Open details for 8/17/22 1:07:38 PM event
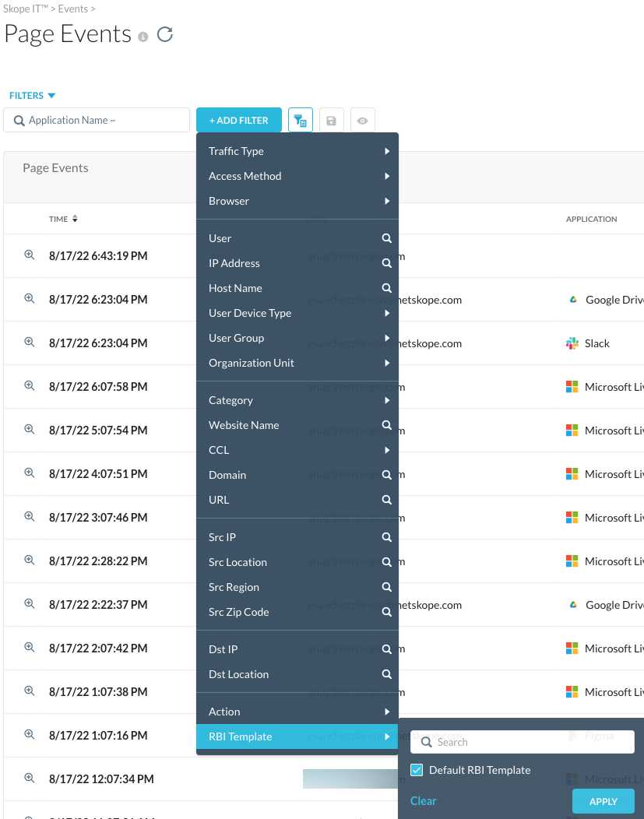Screen dimensions: 644x819 click(30, 691)
